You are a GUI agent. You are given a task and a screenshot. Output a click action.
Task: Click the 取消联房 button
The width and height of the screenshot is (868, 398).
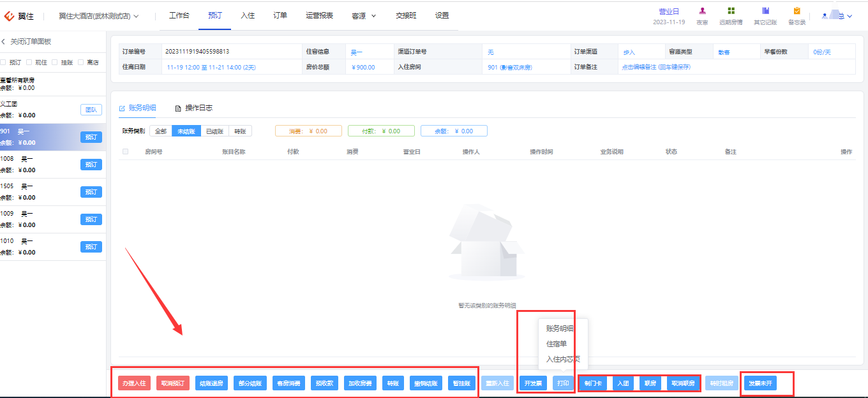coord(683,383)
